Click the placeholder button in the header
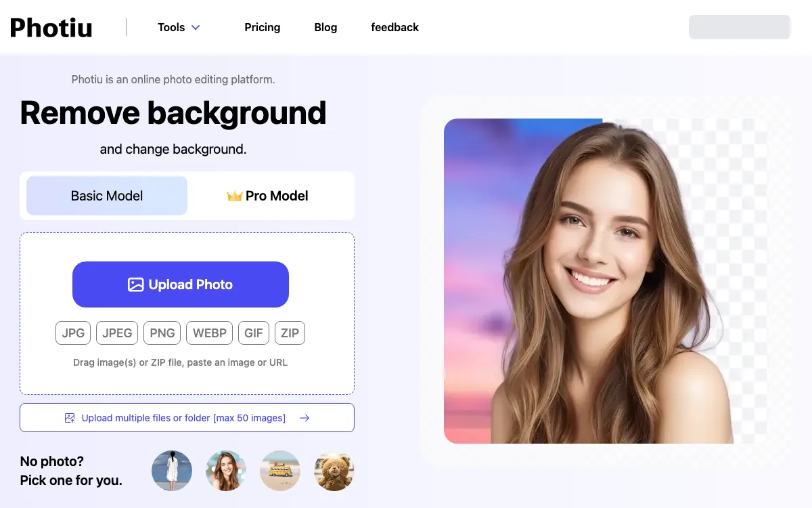This screenshot has height=508, width=812. coord(740,27)
